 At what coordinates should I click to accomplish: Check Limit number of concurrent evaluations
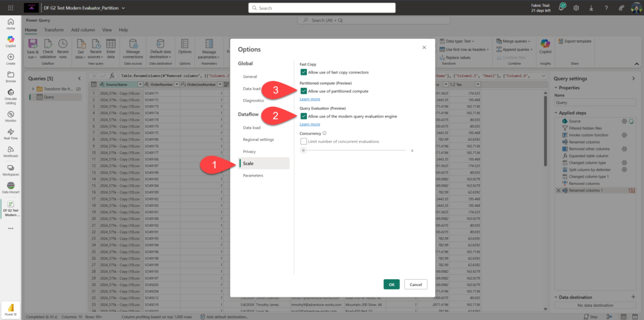coord(304,141)
